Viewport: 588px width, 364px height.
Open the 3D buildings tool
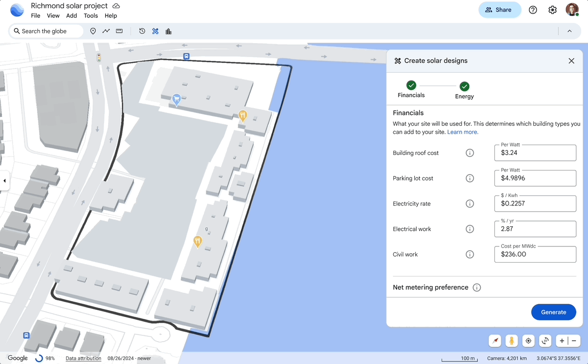point(168,31)
